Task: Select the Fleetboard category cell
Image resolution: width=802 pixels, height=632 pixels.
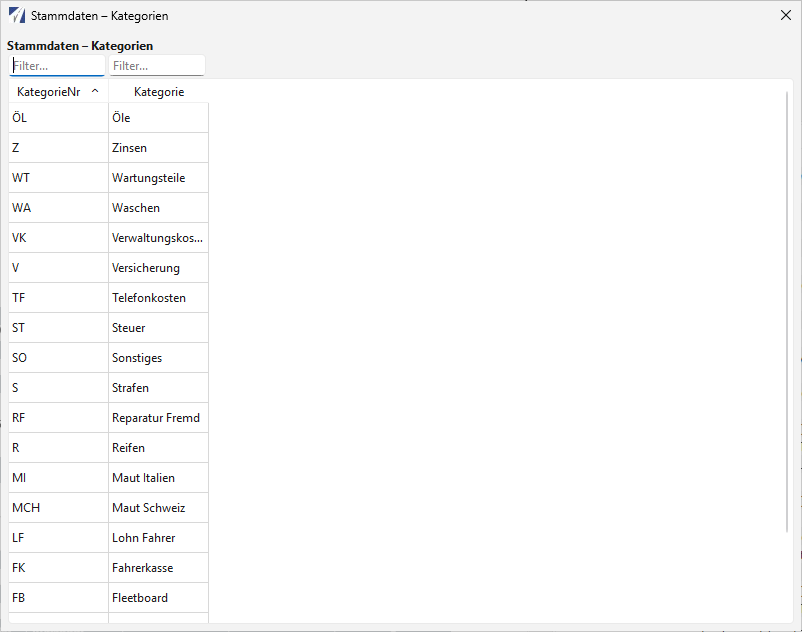Action: pos(159,598)
